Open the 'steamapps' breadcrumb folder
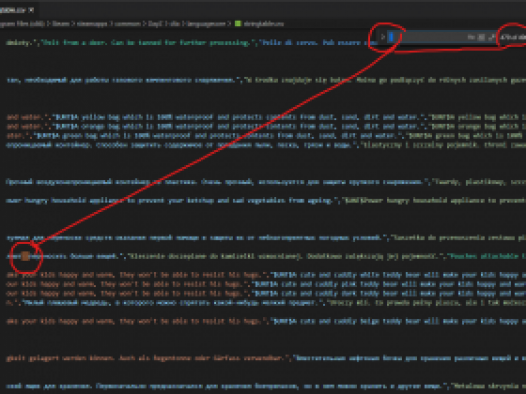 [92, 24]
